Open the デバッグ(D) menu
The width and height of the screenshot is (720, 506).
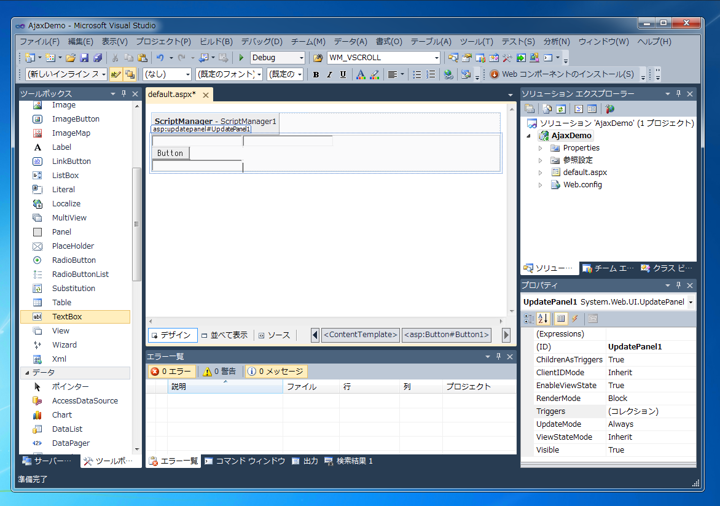[x=262, y=42]
